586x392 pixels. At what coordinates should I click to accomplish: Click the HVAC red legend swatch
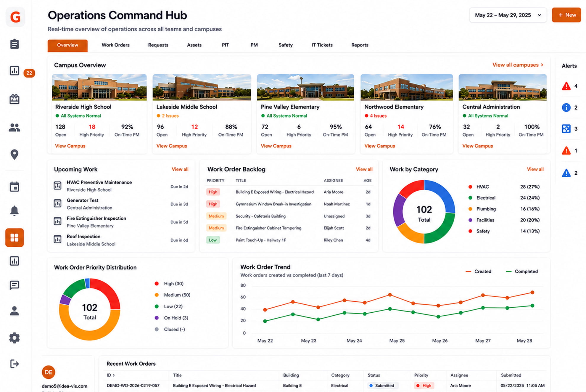(470, 187)
